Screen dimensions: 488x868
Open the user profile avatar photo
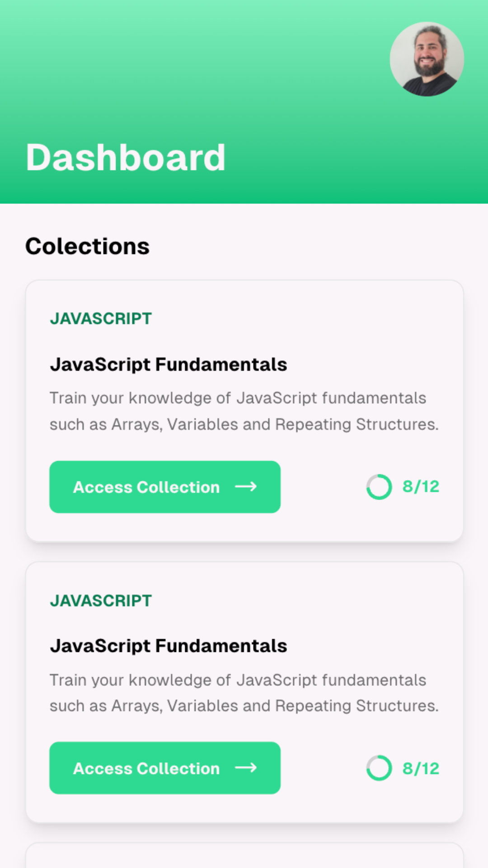tap(427, 59)
